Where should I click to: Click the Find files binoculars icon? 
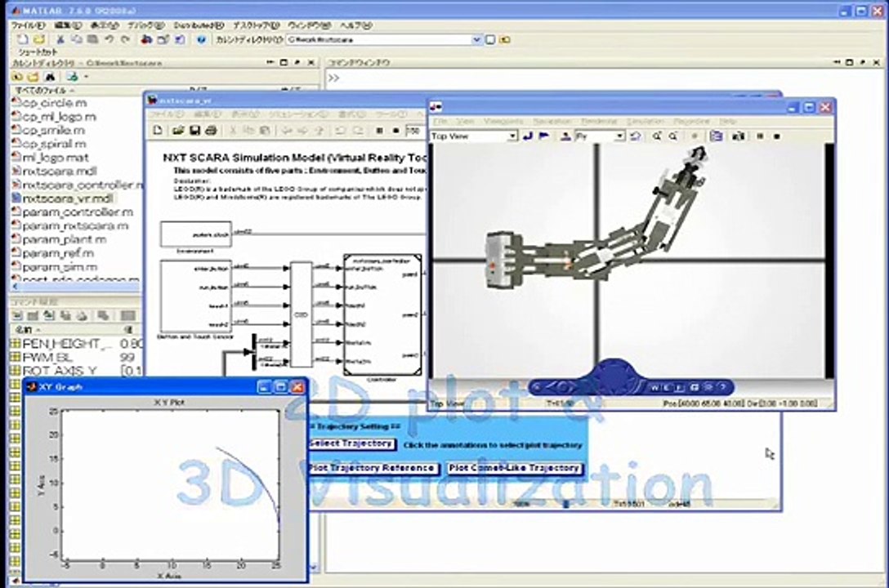tap(50, 77)
